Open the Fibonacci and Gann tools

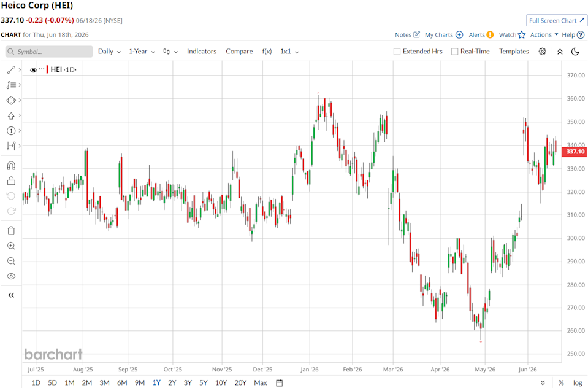coord(11,85)
